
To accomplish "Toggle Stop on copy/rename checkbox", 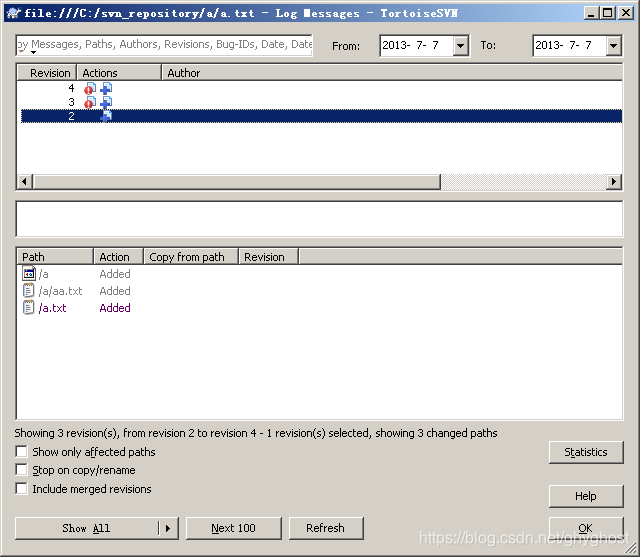I will (x=21, y=470).
